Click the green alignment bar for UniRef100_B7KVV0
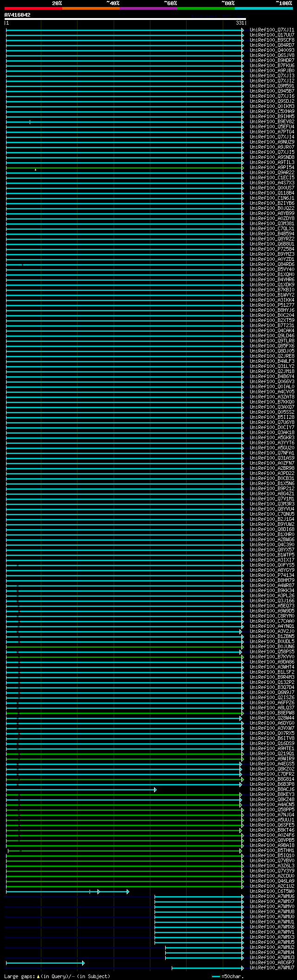This screenshot has height=980, width=297. 124,657
